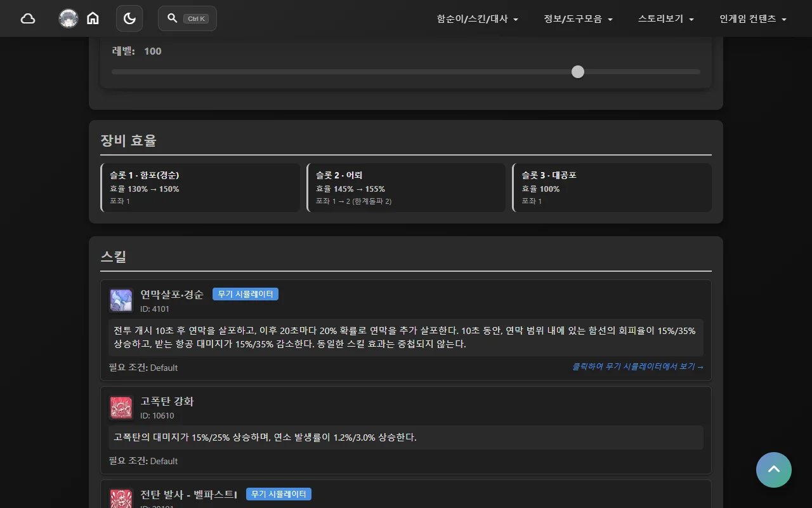The image size is (812, 508).
Task: Click the 장비 효율 heading
Action: coord(128,140)
